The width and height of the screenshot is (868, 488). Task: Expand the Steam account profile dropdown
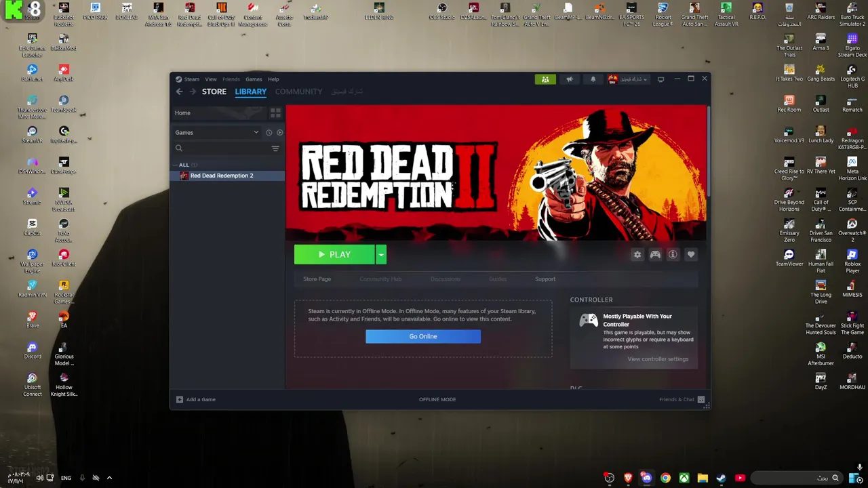[628, 79]
